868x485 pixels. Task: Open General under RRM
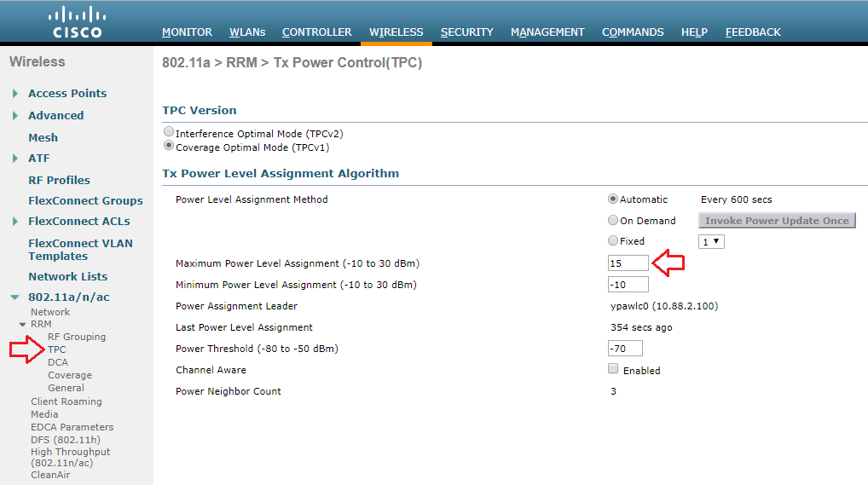click(66, 388)
